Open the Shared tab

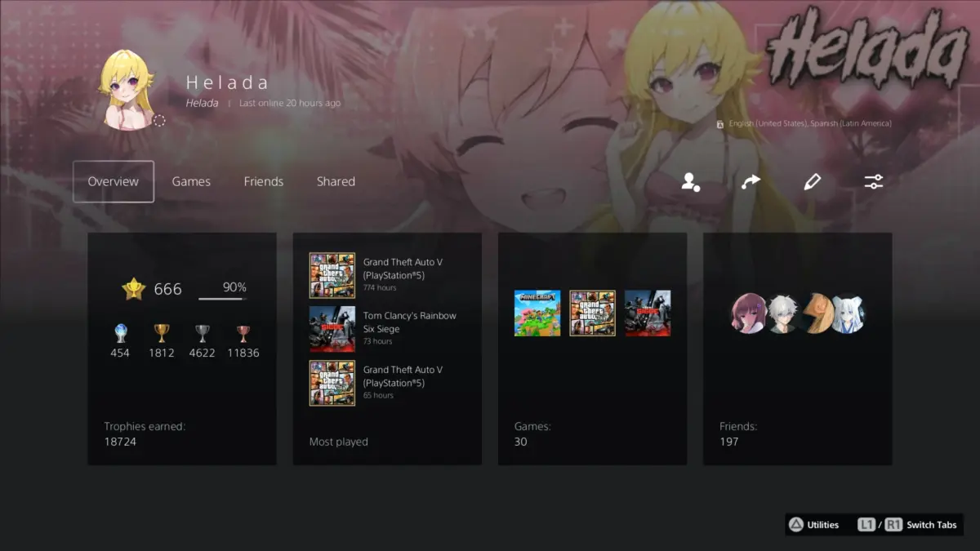(336, 181)
